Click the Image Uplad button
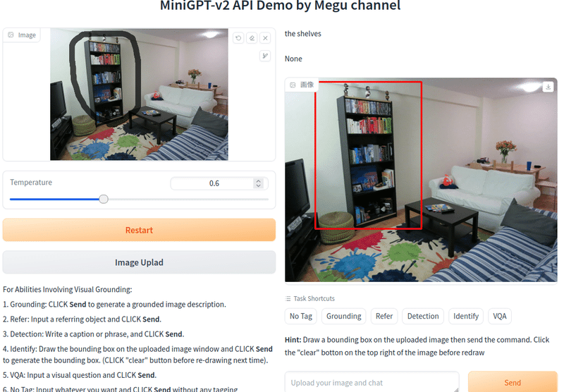 (139, 262)
